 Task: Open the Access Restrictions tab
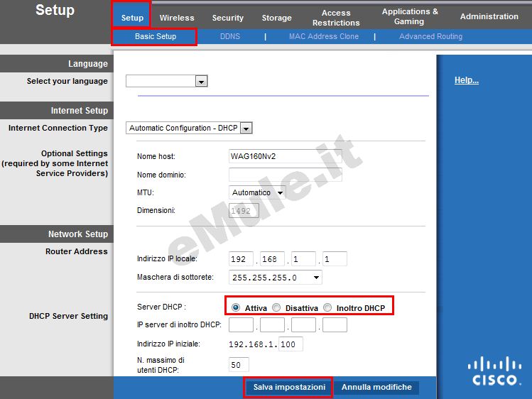(336, 18)
